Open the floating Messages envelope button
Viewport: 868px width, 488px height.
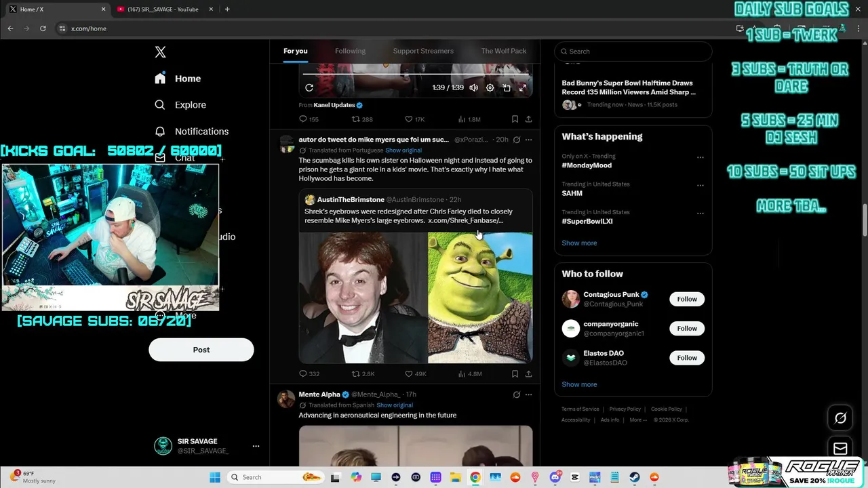pyautogui.click(x=840, y=448)
